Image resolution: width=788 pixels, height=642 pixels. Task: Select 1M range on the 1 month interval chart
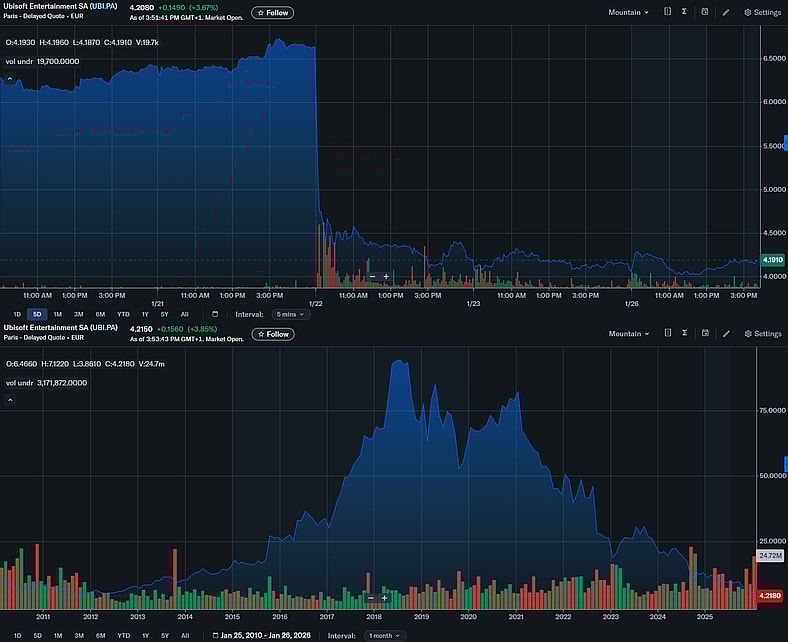click(x=58, y=635)
